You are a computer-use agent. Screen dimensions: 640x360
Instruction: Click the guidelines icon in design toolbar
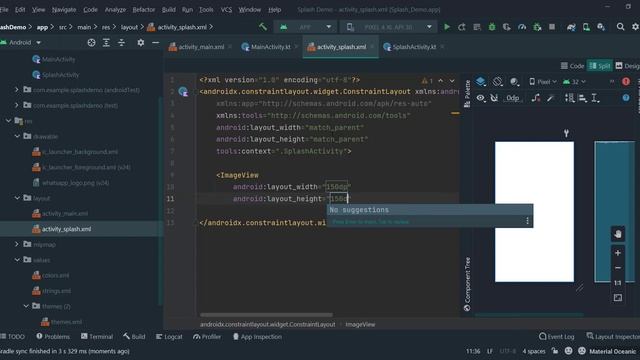tap(596, 98)
